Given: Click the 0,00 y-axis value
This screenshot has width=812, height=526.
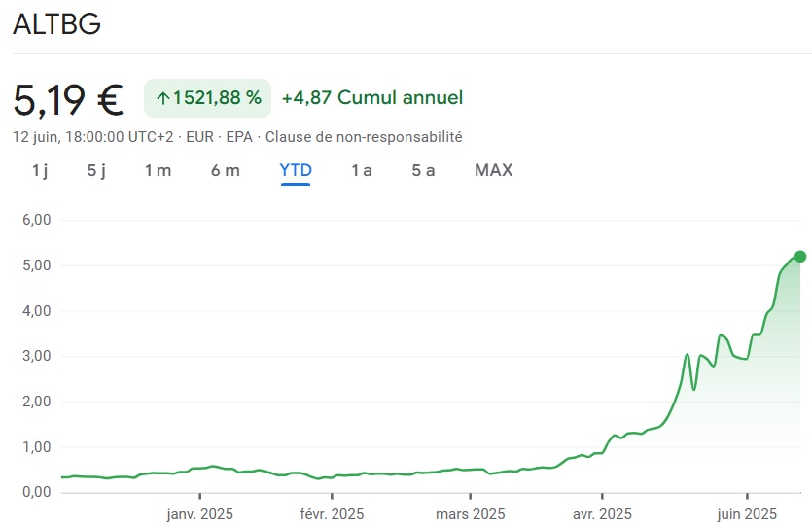Looking at the screenshot, I should (x=37, y=492).
